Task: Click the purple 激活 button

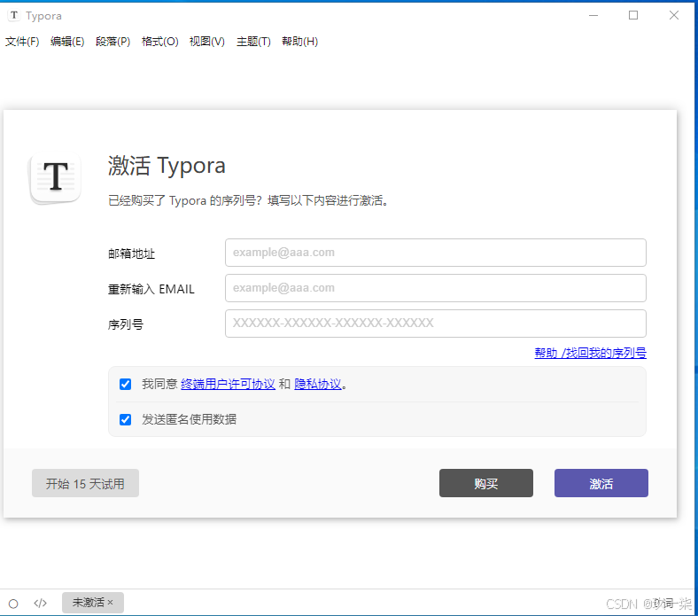Action: [601, 483]
